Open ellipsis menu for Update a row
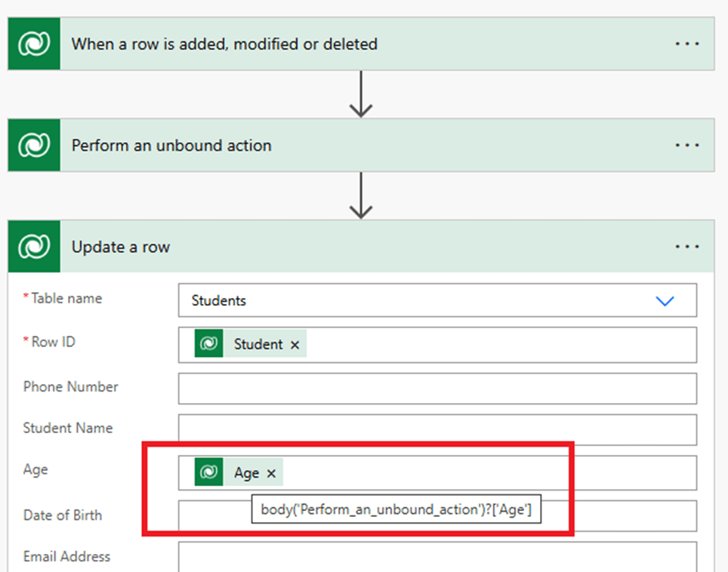This screenshot has height=572, width=728. [686, 247]
